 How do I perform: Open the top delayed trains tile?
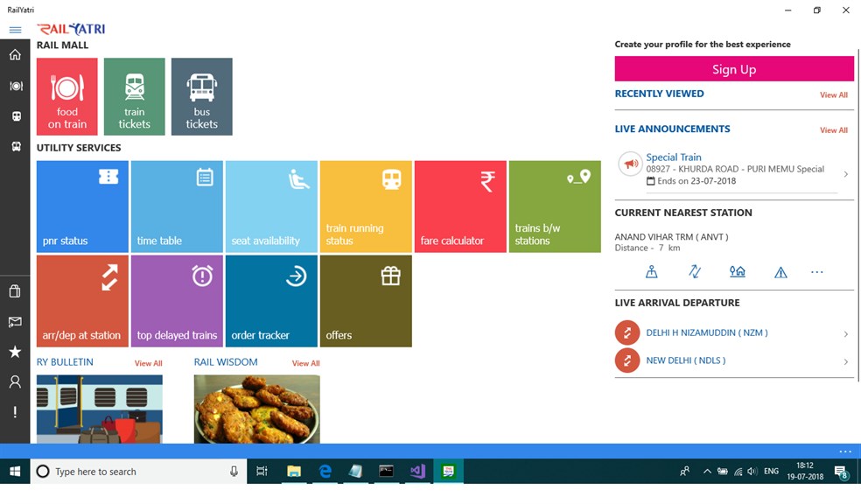pos(177,301)
